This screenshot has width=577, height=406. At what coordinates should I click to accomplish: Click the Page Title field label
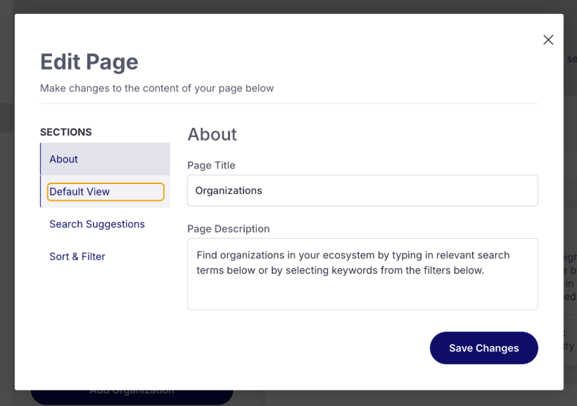211,165
